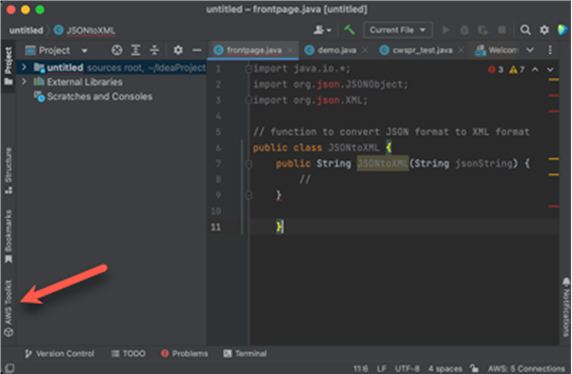
Task: Close the frontpage.java tab
Action: pyautogui.click(x=290, y=50)
